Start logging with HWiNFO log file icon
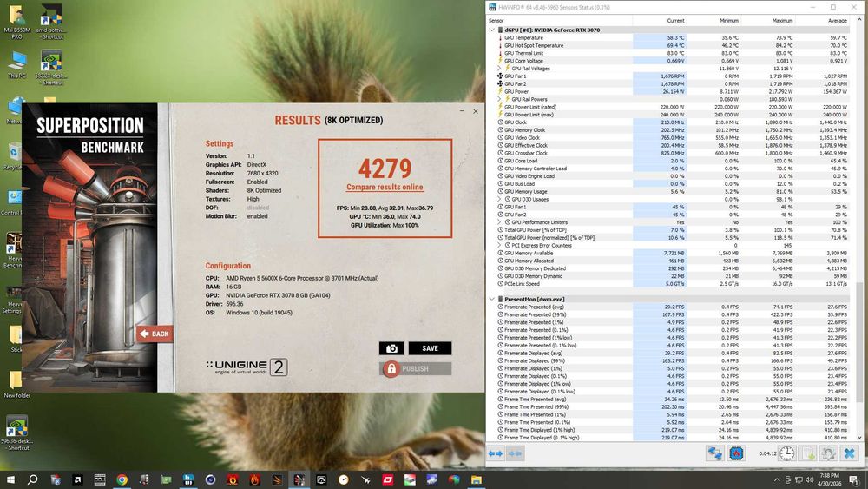868x489 pixels. pos(808,453)
